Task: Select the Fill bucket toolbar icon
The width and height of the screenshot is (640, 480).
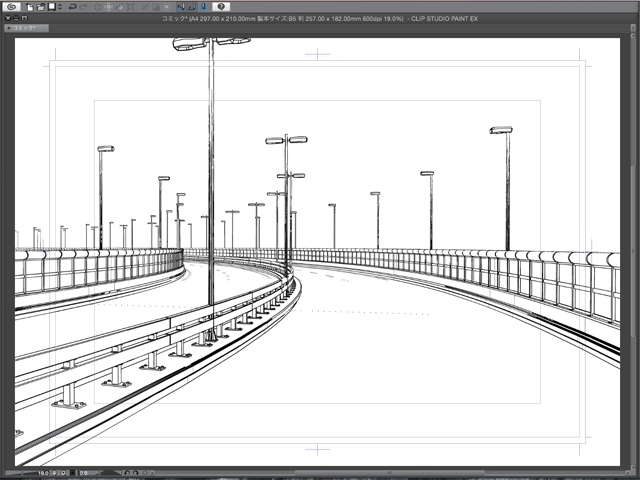Action: click(x=120, y=7)
